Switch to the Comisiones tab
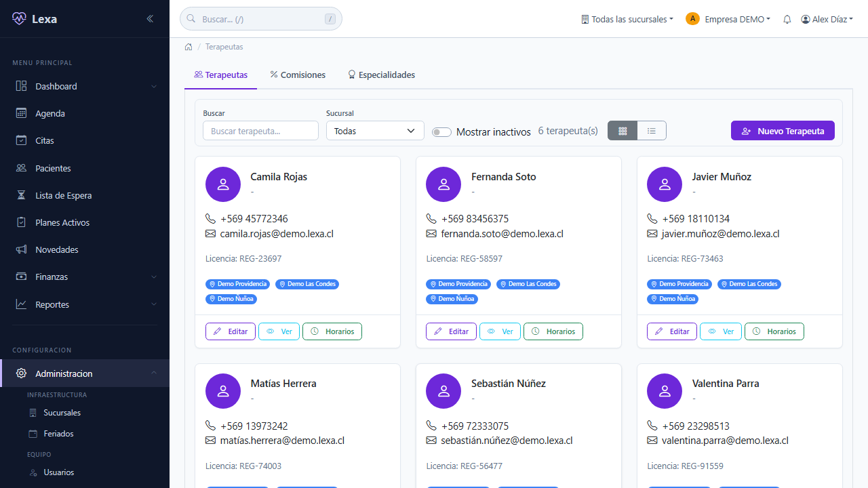The height and width of the screenshot is (488, 868). pos(298,75)
